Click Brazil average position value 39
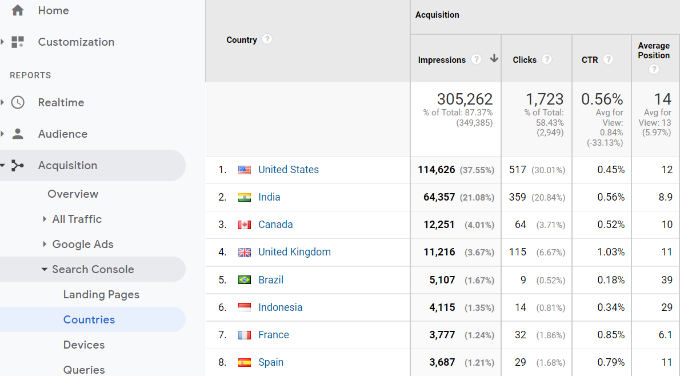This screenshot has height=376, width=680. (x=667, y=280)
